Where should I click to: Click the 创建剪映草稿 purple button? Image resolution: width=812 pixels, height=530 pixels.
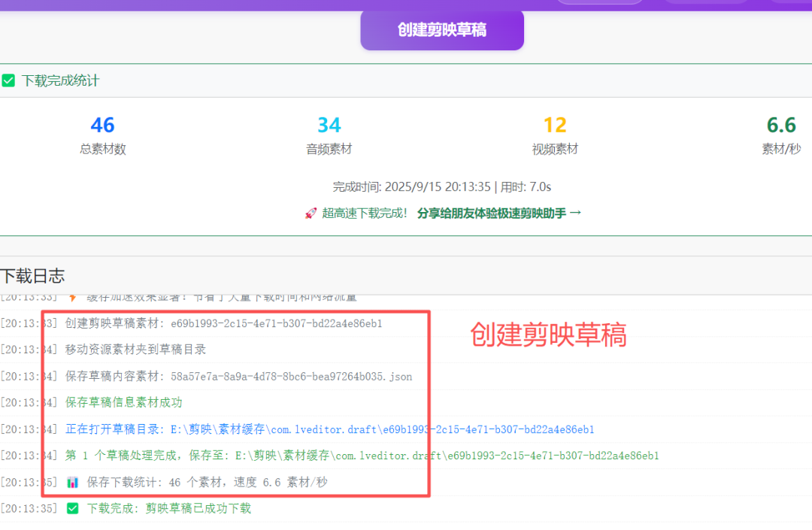pos(442,30)
